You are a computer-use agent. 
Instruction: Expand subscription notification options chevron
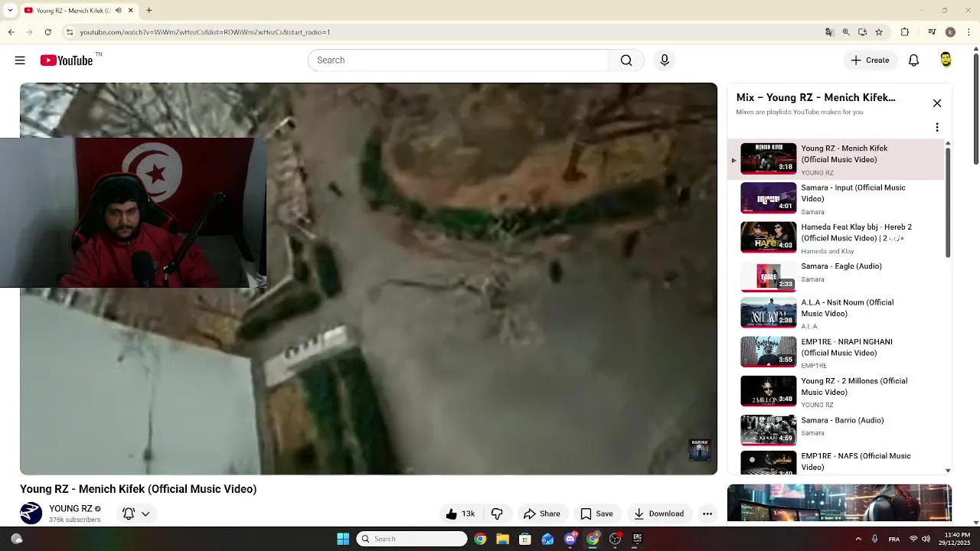pos(145,514)
